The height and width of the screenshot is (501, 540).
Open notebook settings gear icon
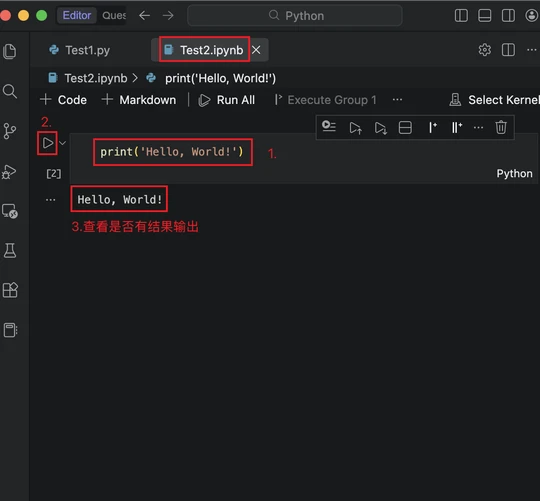pos(485,50)
